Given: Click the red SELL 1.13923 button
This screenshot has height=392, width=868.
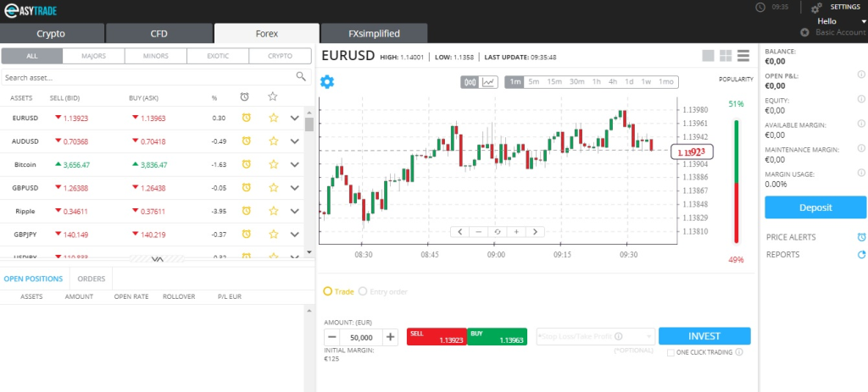Looking at the screenshot, I should [437, 337].
